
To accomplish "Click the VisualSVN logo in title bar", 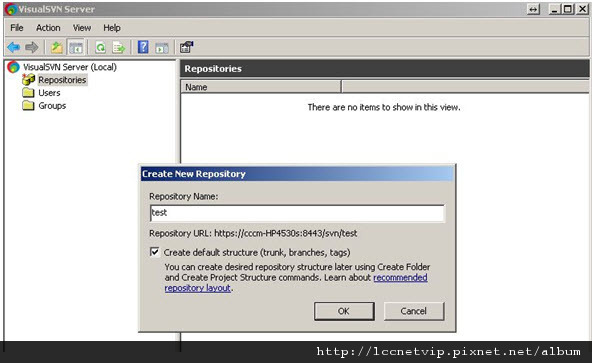I will tap(11, 9).
